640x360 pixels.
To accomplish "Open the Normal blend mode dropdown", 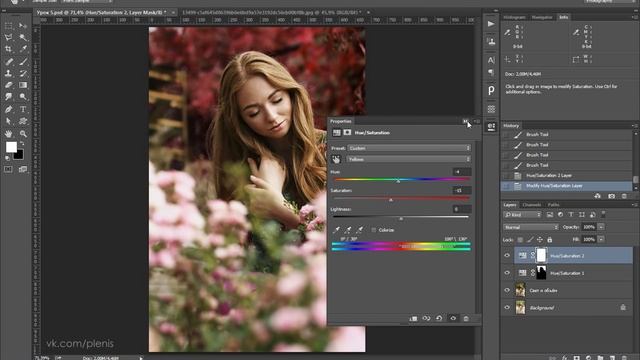I will [x=531, y=227].
